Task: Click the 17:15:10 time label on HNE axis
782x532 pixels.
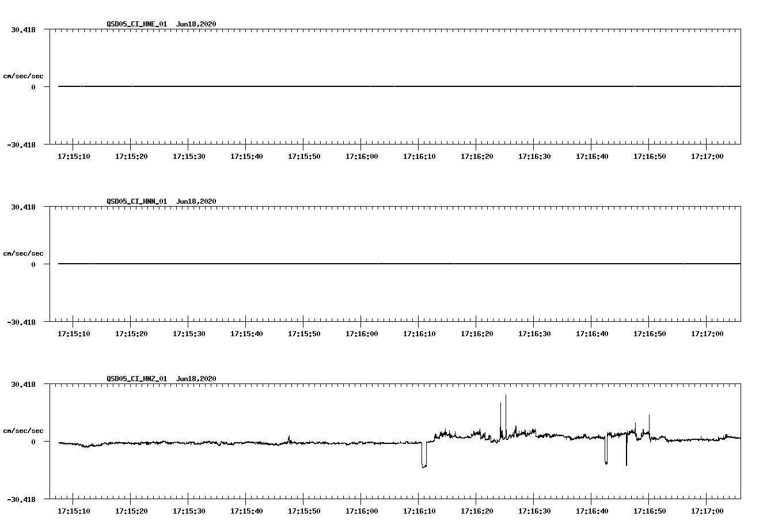Action: (x=74, y=157)
